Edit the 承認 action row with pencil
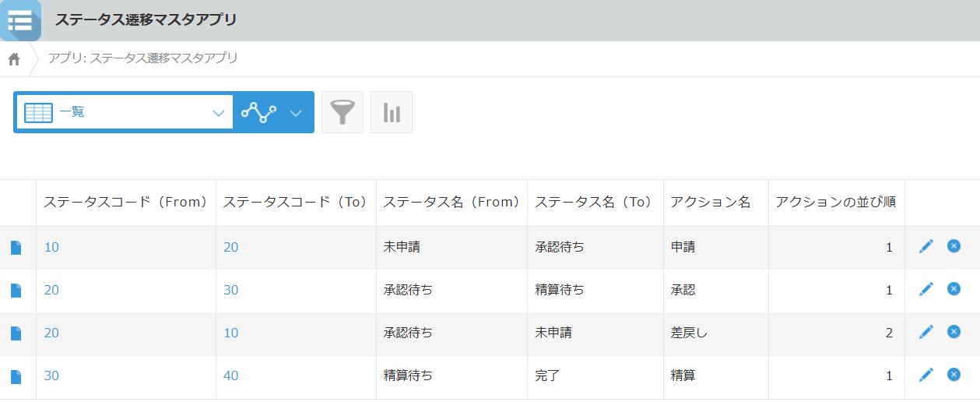The image size is (980, 402). 926,290
